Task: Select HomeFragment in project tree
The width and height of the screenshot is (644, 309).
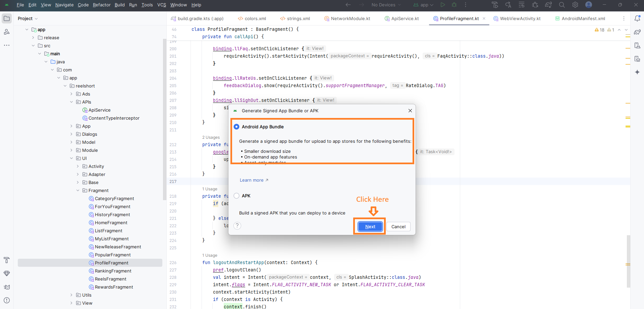Action: pyautogui.click(x=108, y=223)
